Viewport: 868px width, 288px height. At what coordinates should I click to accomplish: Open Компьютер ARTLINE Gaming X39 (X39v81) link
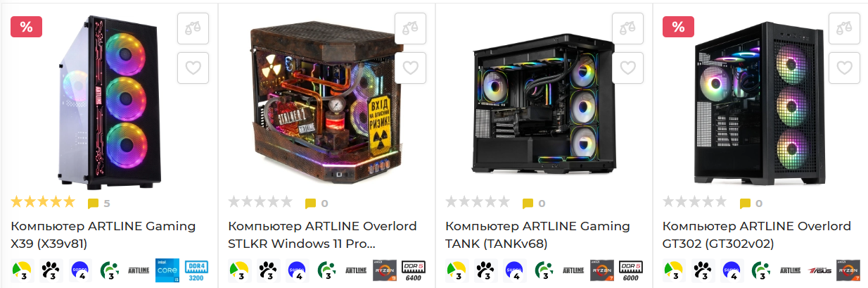point(103,235)
